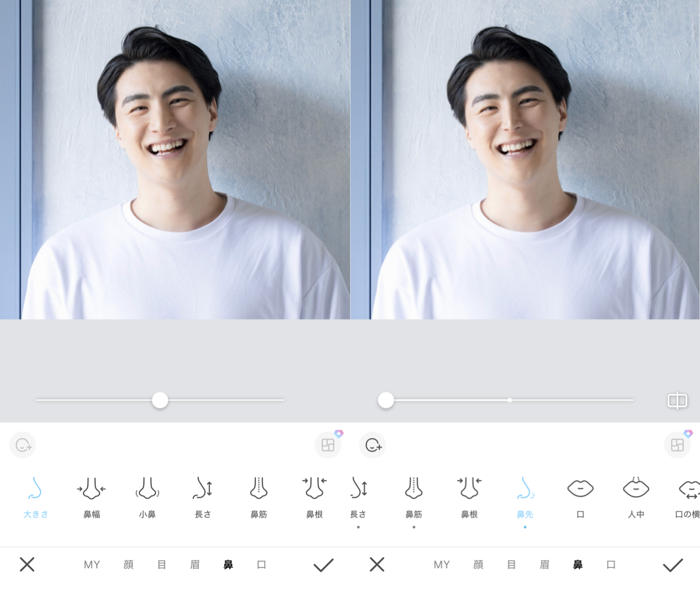The height and width of the screenshot is (610, 700).
Task: Choose the 鼻幅 nose width tool
Action: [91, 497]
